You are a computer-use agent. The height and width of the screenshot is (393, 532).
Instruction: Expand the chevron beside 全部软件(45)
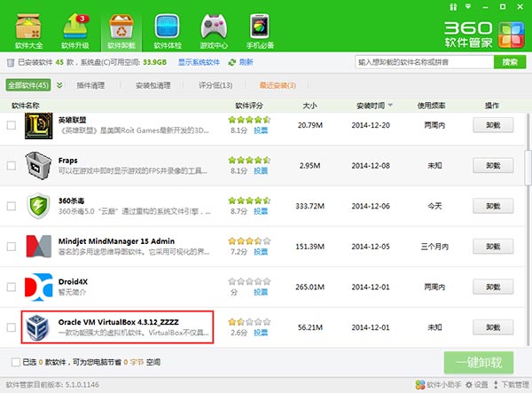(x=59, y=85)
